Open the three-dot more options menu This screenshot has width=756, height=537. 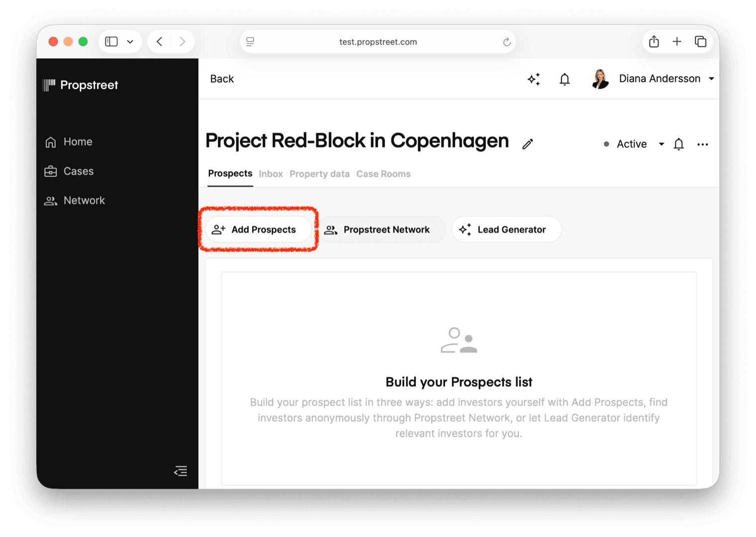pyautogui.click(x=702, y=144)
